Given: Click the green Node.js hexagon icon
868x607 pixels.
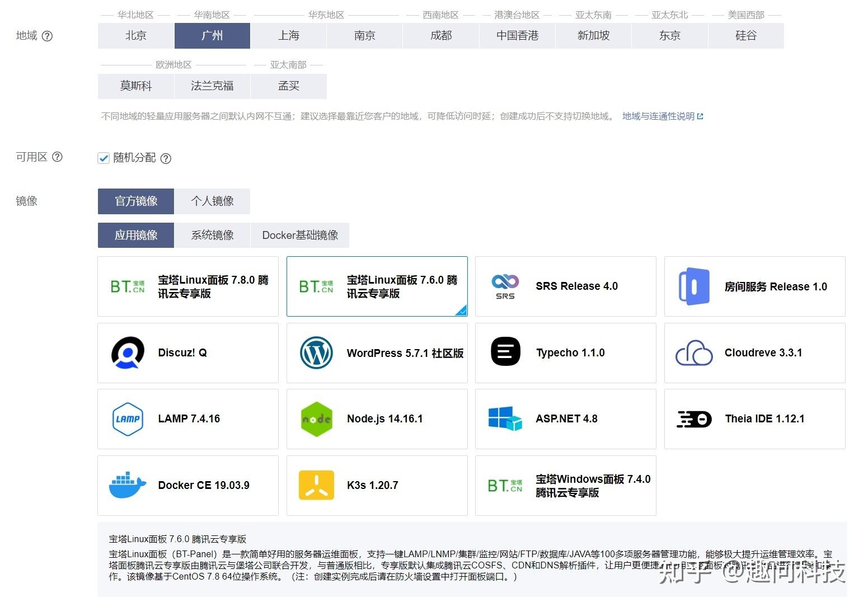Looking at the screenshot, I should coord(316,419).
